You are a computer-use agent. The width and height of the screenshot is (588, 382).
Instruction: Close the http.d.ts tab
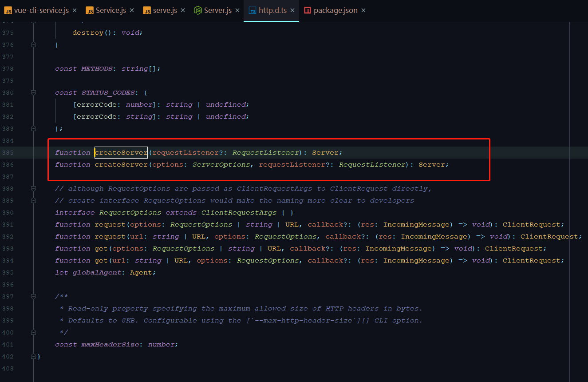[292, 10]
